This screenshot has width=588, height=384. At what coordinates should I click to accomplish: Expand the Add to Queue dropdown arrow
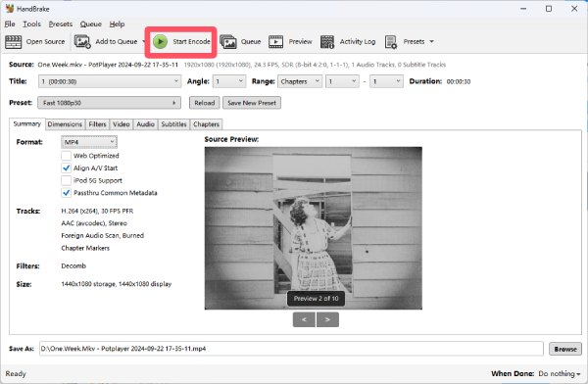click(x=144, y=41)
